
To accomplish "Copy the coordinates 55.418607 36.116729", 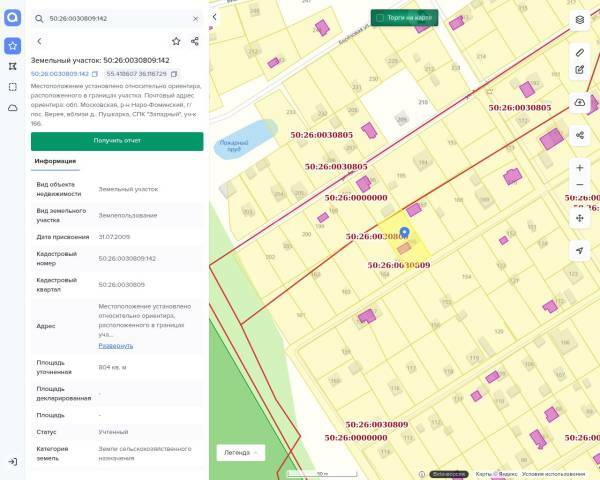I will click(x=174, y=74).
